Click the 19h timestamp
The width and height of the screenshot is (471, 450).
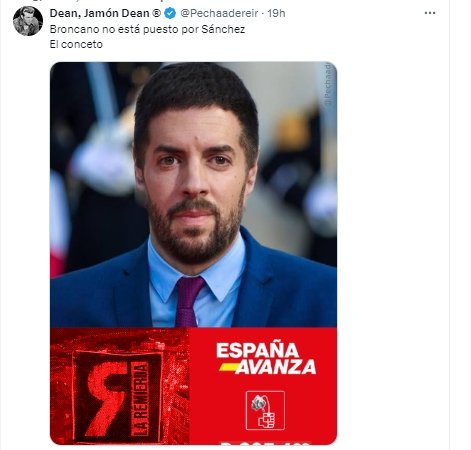[x=276, y=13]
